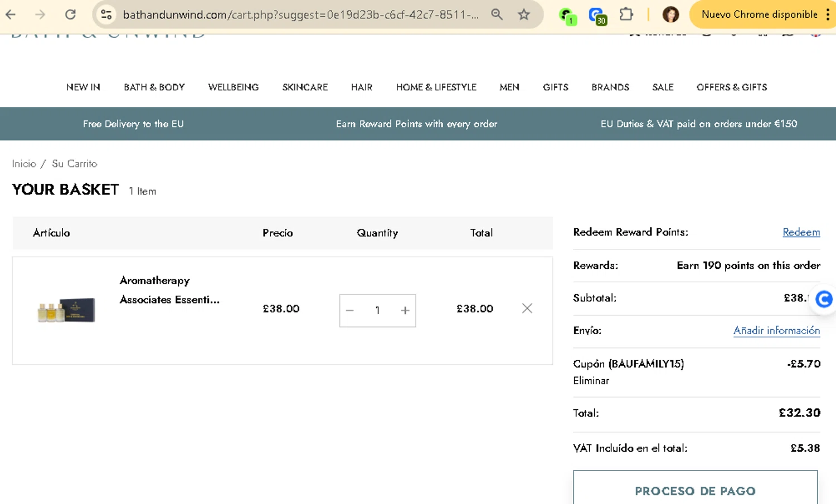Viewport: 836px width, 504px height.
Task: Open the GIFTS menu
Action: pos(556,87)
